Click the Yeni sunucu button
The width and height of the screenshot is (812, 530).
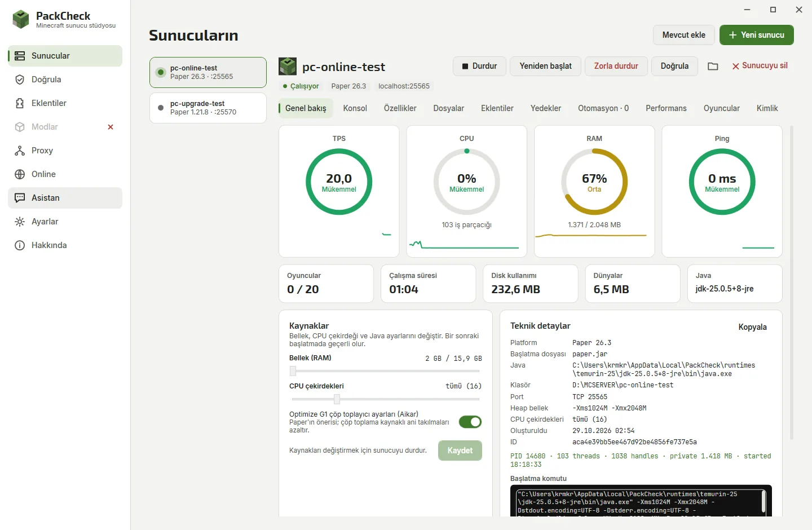756,35
